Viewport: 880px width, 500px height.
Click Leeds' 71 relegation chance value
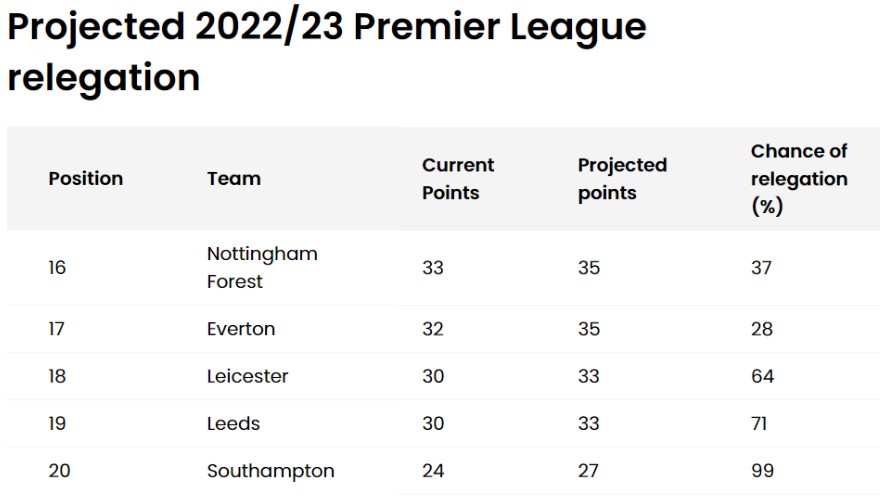759,423
